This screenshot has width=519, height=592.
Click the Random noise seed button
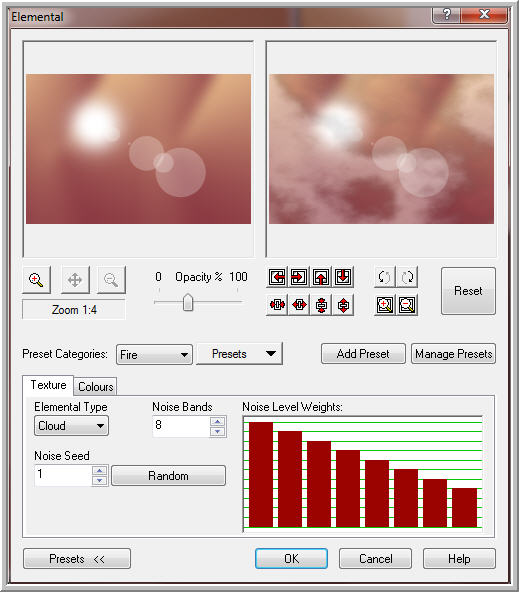(168, 476)
